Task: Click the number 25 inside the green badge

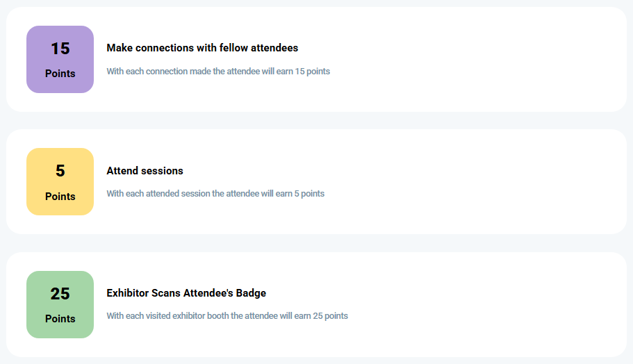Action: (x=60, y=294)
